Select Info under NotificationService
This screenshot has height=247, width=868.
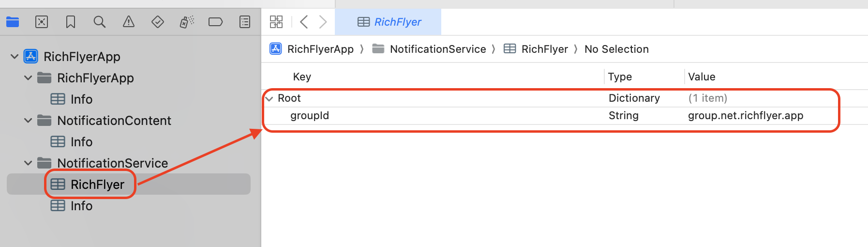(72, 206)
